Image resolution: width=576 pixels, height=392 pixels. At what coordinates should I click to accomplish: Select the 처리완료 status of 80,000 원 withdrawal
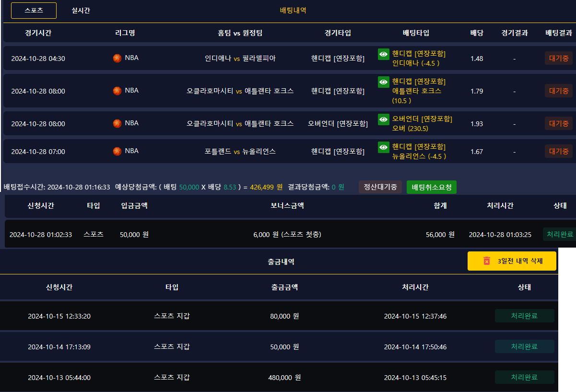[x=524, y=316]
